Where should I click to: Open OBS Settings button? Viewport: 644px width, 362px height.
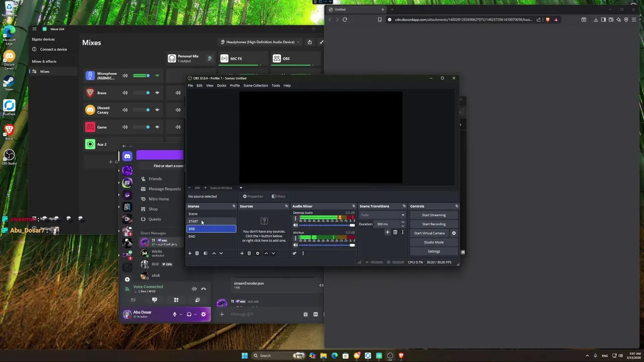coord(434,251)
